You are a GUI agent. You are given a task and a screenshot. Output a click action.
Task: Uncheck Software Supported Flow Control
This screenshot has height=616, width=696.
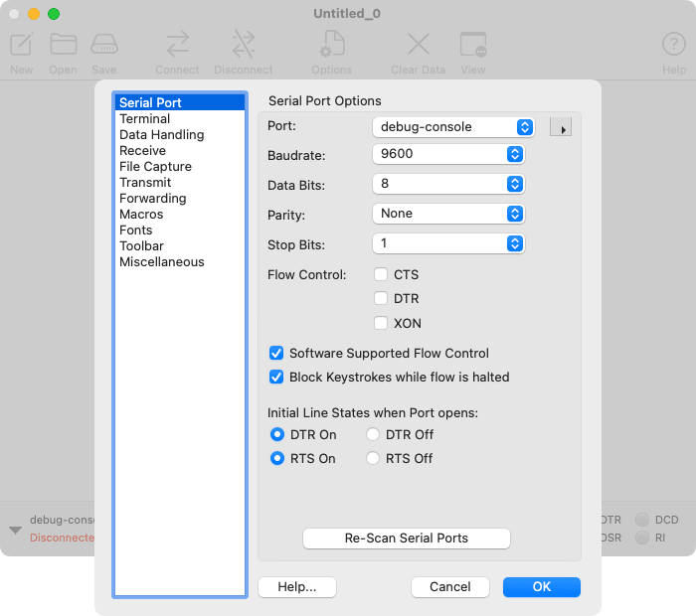click(276, 354)
